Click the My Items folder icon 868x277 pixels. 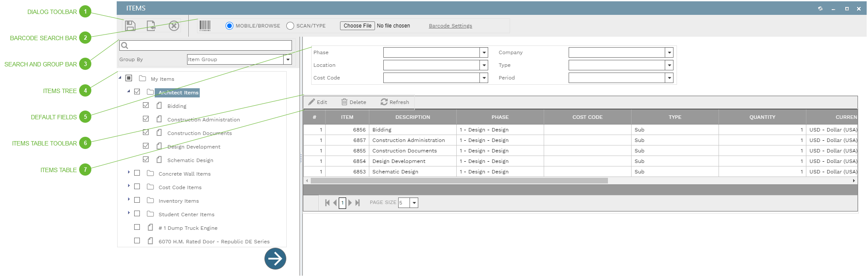pyautogui.click(x=142, y=79)
